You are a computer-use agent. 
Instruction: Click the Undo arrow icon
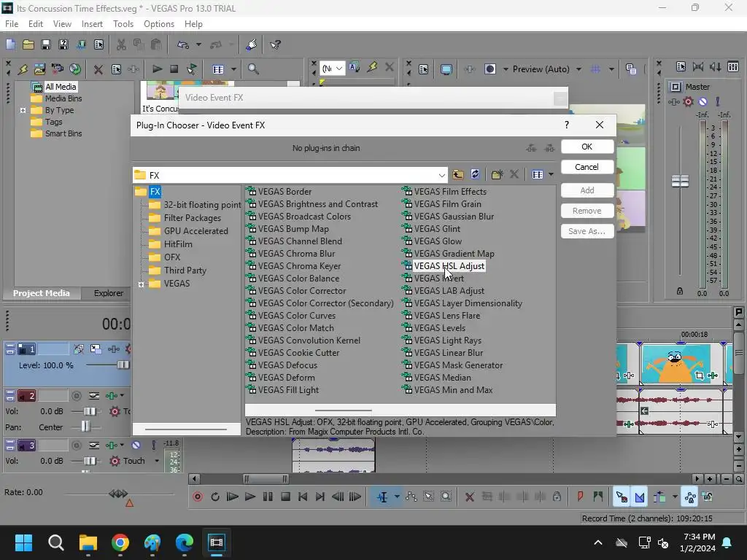click(x=183, y=44)
